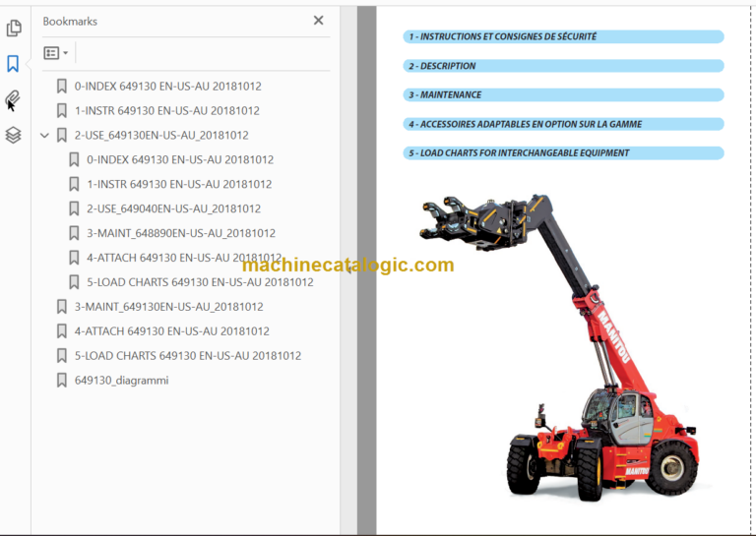Click section 4 - Accessoires adaptables en option

pyautogui.click(x=563, y=124)
